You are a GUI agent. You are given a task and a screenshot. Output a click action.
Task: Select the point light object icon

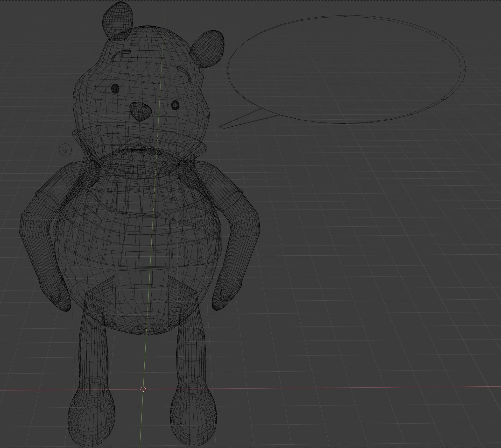coord(65,150)
